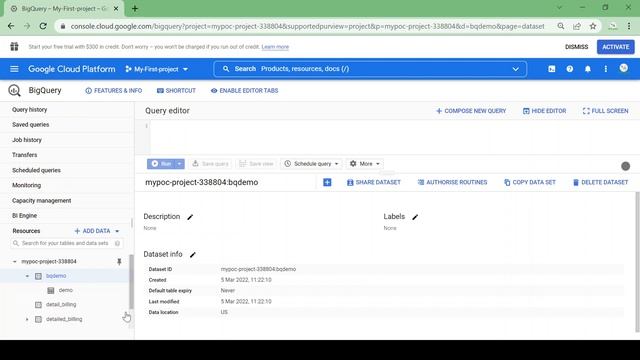Open BI Engine
This screenshot has width=640, height=360.
[x=24, y=216]
